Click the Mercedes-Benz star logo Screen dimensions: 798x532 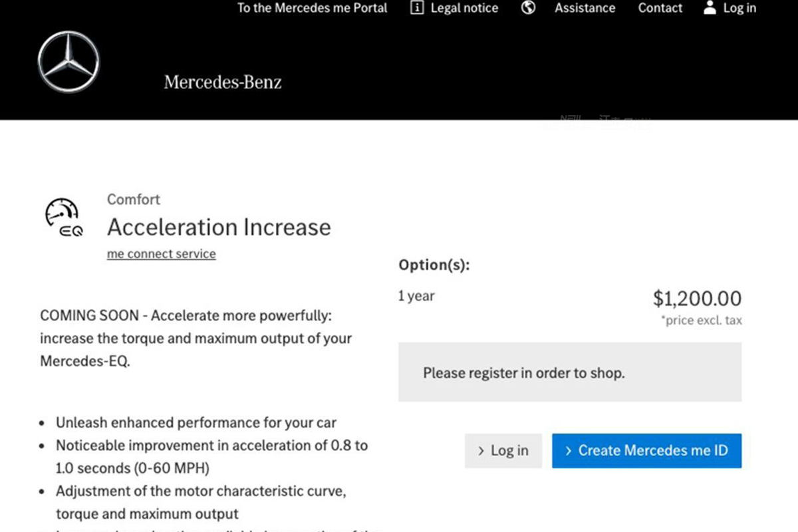[68, 62]
